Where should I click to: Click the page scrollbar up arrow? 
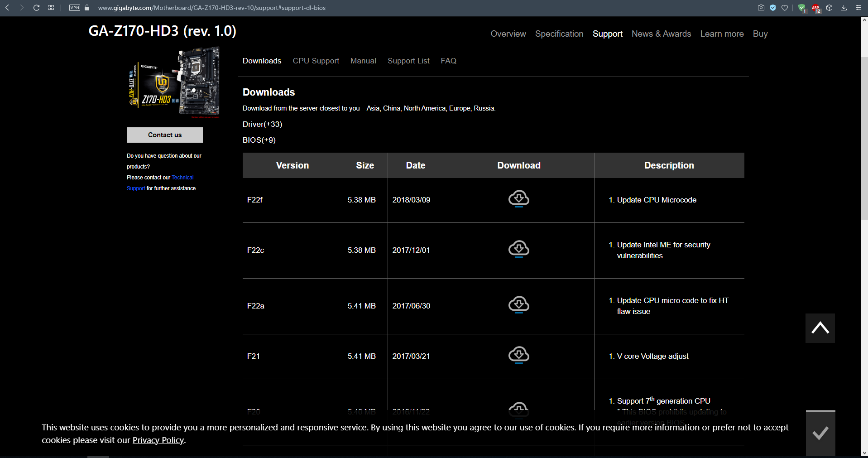point(864,20)
